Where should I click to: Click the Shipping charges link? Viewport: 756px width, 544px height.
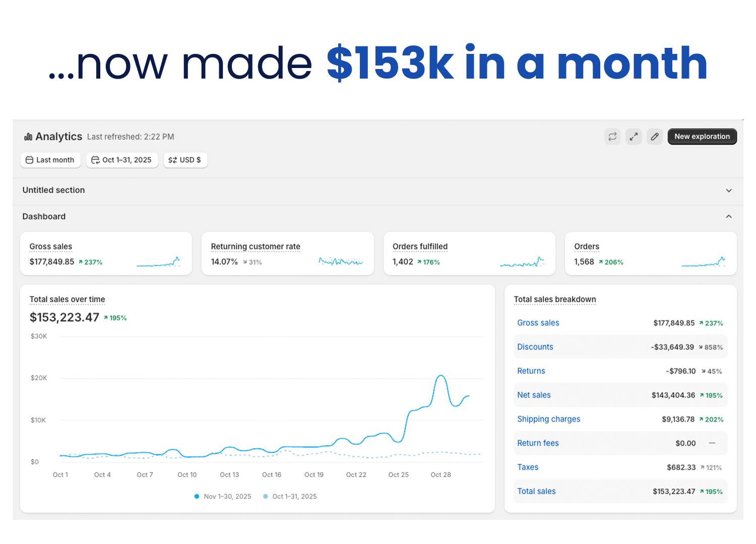(x=549, y=419)
